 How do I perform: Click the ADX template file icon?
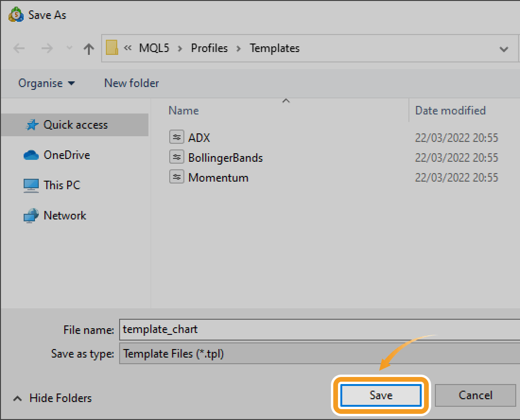[176, 137]
